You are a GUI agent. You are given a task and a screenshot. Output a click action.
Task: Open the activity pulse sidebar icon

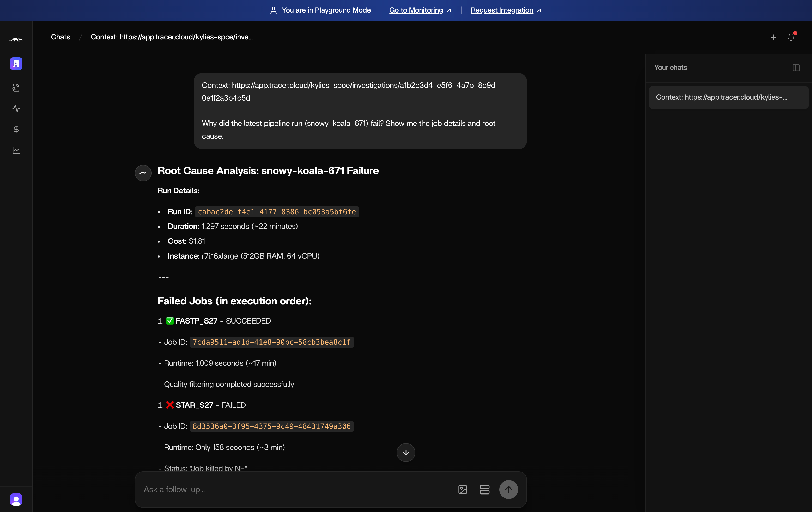(16, 108)
